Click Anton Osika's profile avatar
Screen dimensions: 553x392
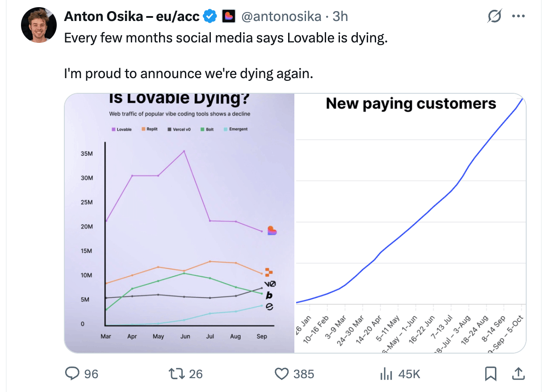click(38, 25)
